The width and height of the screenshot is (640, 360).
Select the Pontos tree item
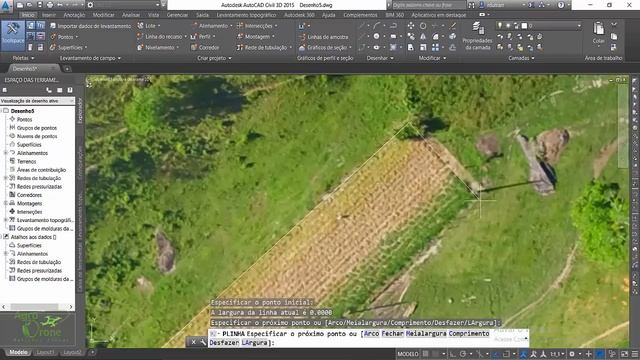(x=24, y=120)
